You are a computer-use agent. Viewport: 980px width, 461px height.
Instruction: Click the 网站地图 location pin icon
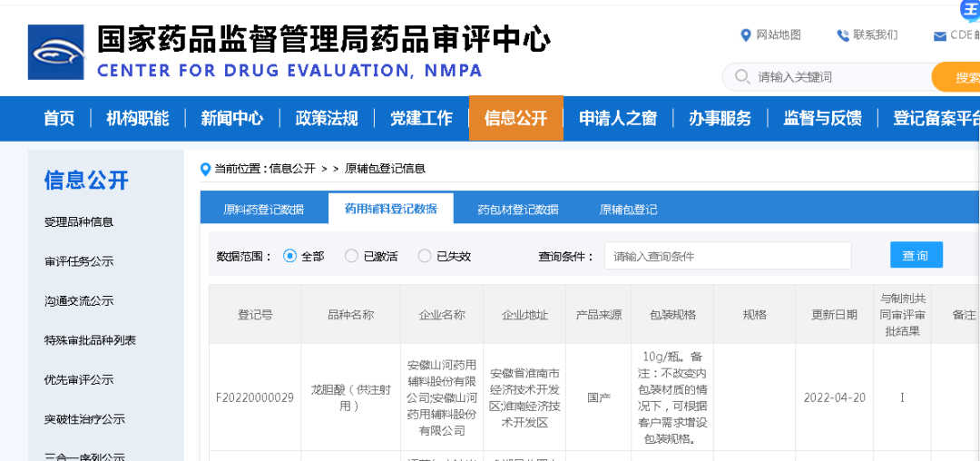click(745, 35)
